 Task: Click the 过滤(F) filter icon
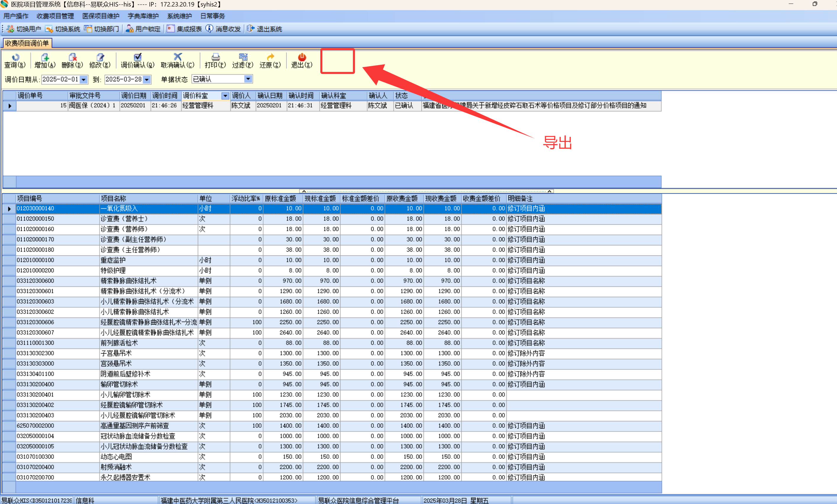click(243, 57)
